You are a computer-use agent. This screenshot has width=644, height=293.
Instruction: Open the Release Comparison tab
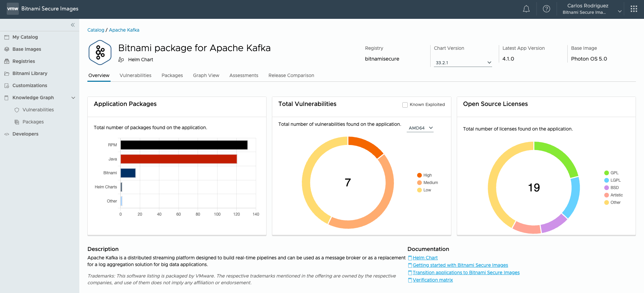(291, 75)
